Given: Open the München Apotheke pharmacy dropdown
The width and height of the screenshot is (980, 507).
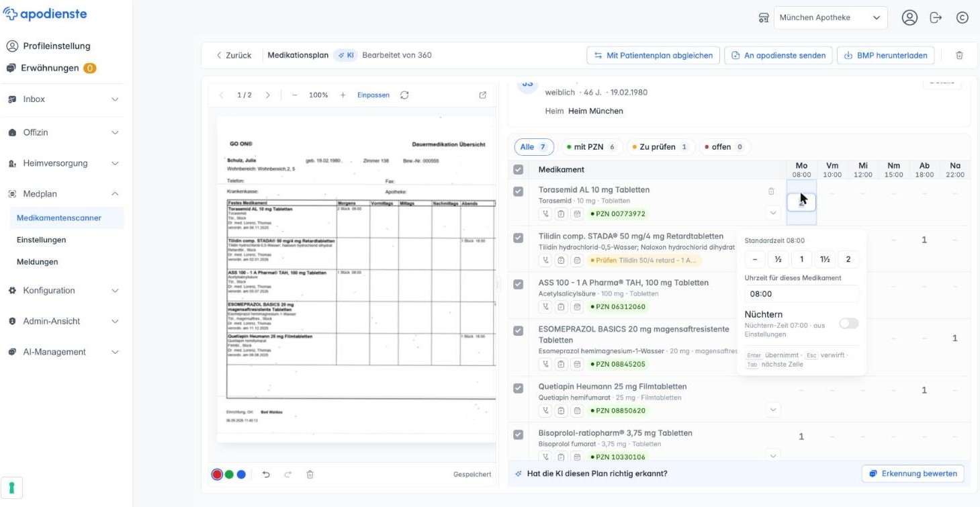Looking at the screenshot, I should 830,18.
